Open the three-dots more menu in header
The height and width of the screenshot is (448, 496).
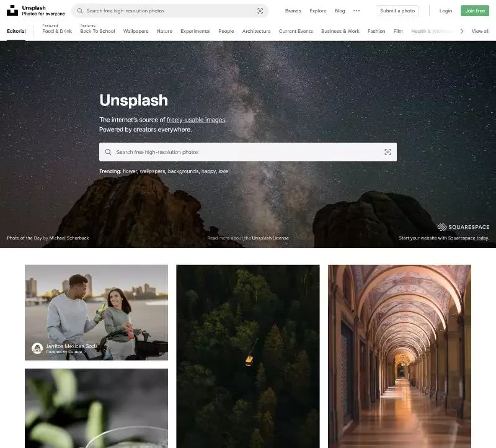point(356,11)
